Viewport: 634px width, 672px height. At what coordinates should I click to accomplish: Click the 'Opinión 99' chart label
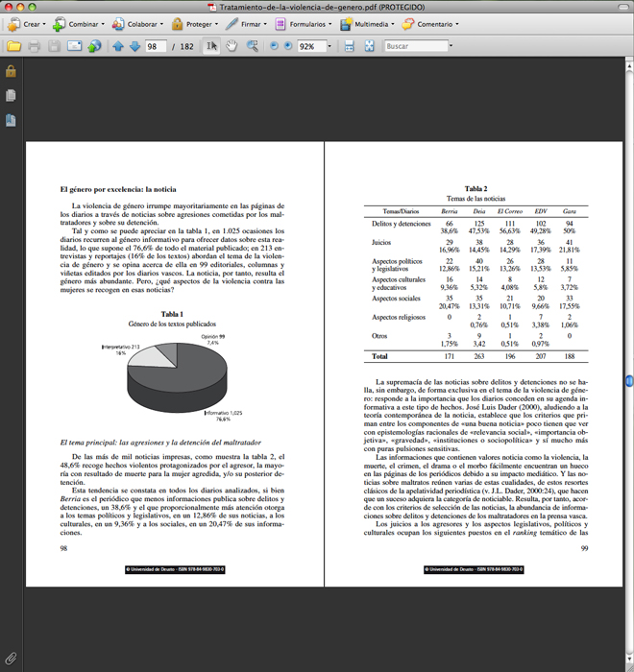point(212,337)
